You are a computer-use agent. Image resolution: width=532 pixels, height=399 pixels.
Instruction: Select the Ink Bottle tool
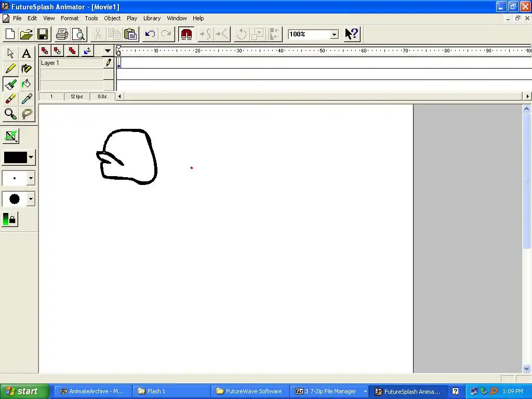coord(26,69)
